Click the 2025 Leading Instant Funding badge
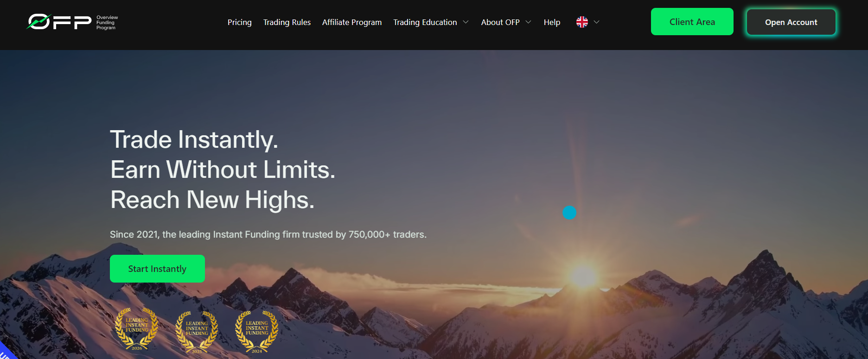This screenshot has width=868, height=359. coord(197,332)
